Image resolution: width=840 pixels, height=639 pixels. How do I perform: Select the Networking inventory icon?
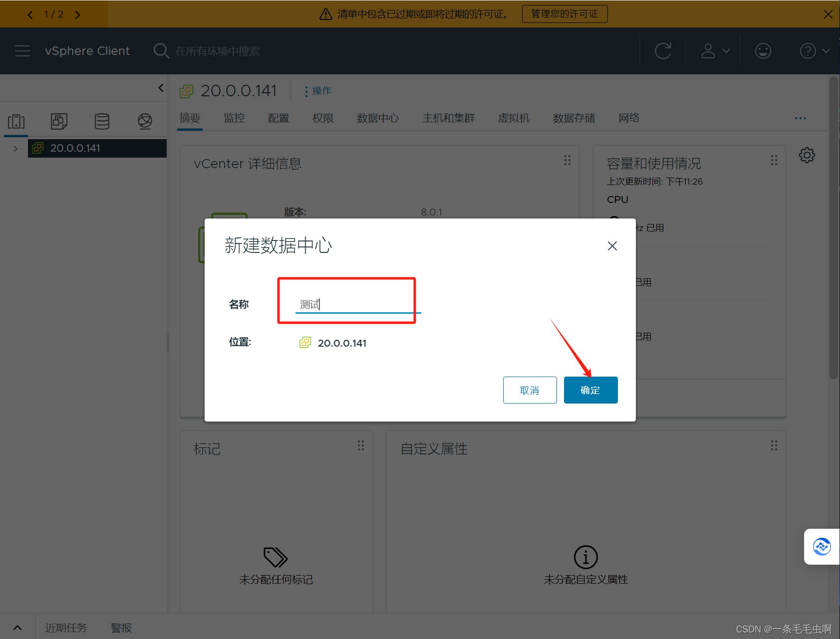tap(145, 121)
